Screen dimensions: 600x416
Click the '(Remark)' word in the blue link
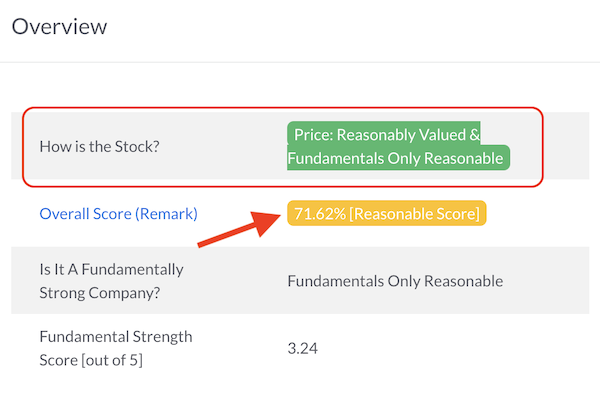166,214
